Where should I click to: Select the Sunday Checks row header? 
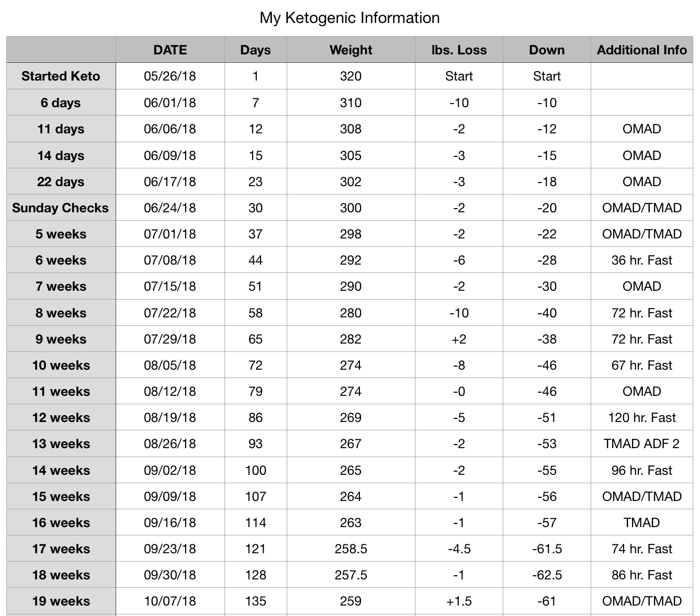(61, 208)
